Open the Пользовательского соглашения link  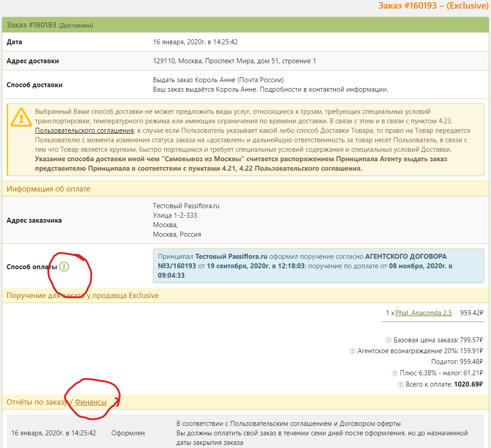tap(84, 131)
